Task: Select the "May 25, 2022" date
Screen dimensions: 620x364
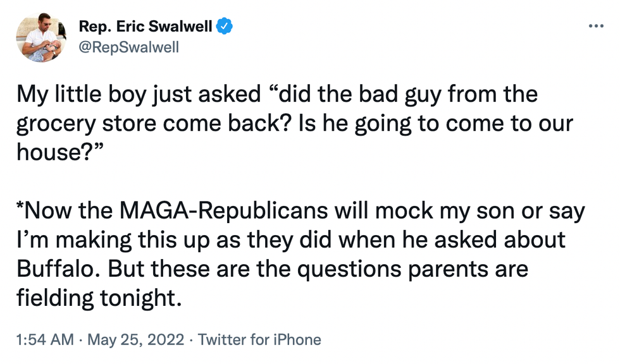Action: point(137,340)
